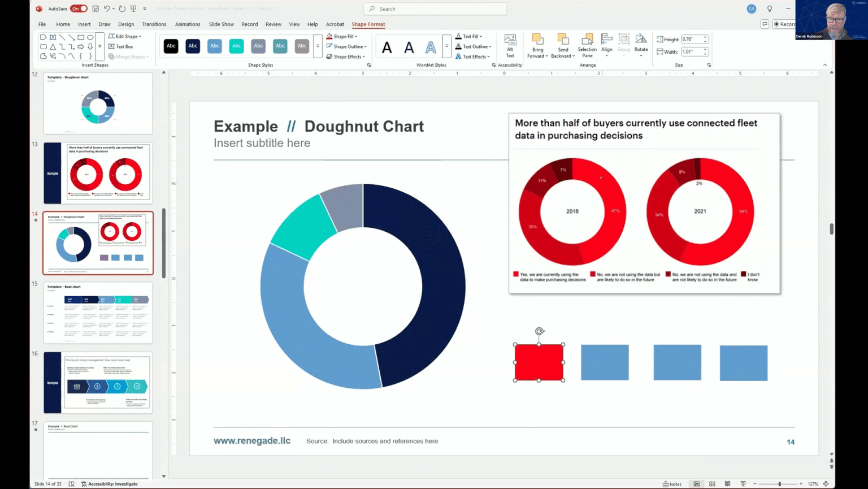Image resolution: width=868 pixels, height=489 pixels.
Task: Open the Shape Format tab
Action: click(368, 24)
